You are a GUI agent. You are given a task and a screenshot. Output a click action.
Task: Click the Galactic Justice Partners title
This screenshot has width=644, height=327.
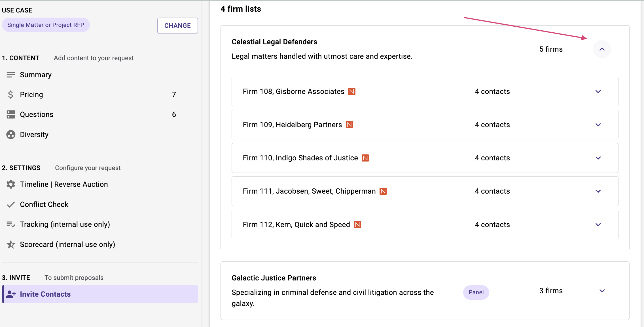pos(274,278)
